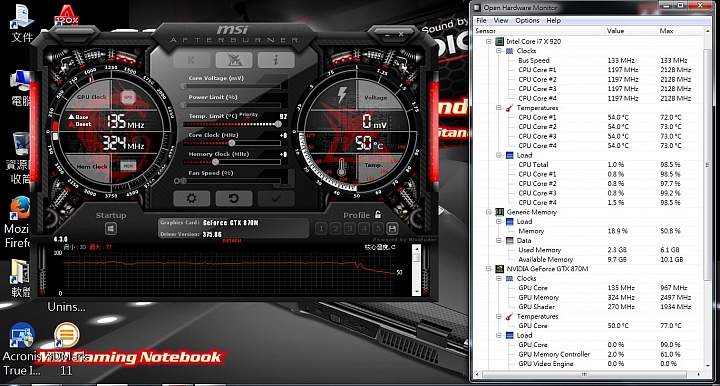Apply settings with the checkmark button
Image resolution: width=720 pixels, height=386 pixels.
tap(276, 198)
